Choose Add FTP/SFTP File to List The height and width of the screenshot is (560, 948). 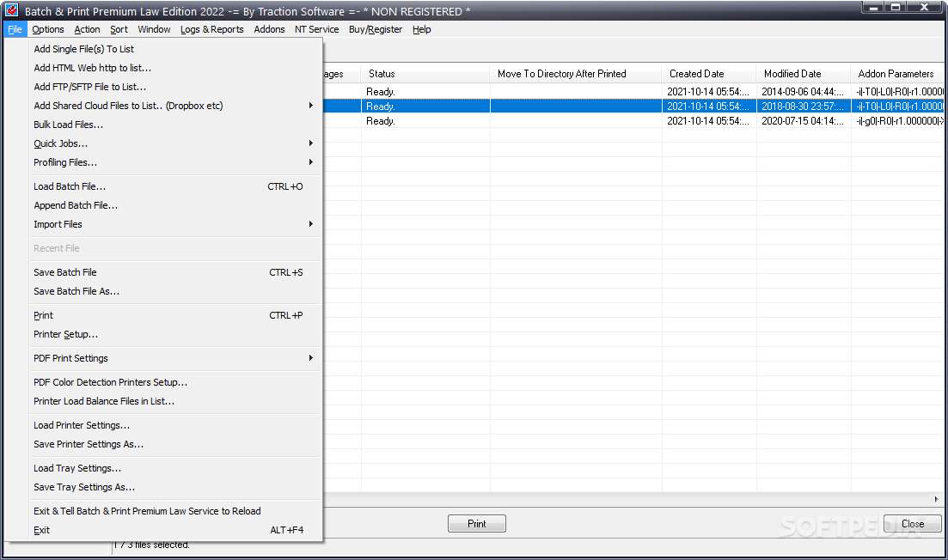pyautogui.click(x=175, y=87)
